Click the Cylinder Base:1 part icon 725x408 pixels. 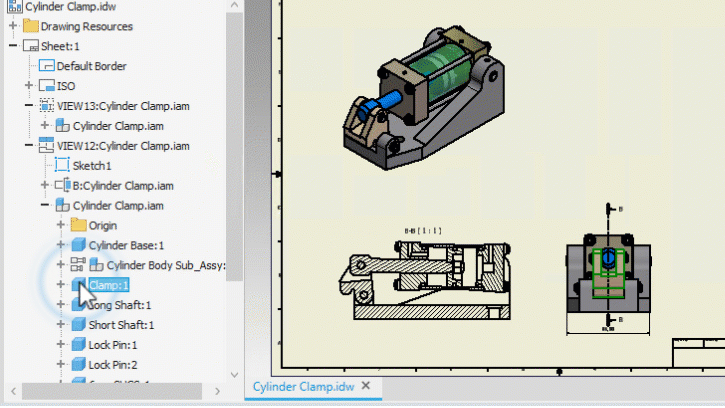click(x=79, y=245)
